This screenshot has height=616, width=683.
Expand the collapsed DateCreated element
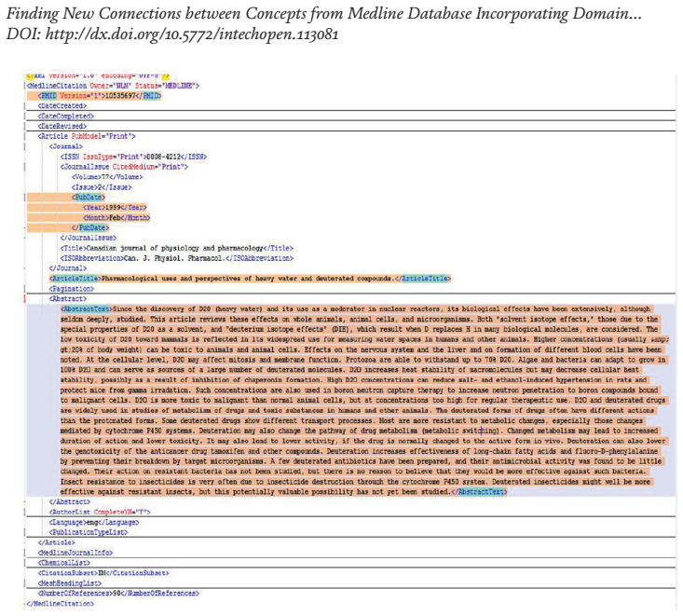[62, 106]
